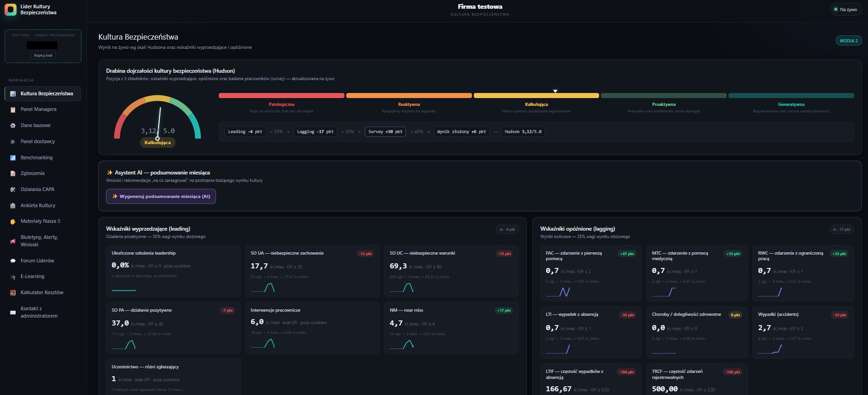Click the Lagging -17 pkt chip
Screen dimensions: 868x395
tap(315, 132)
